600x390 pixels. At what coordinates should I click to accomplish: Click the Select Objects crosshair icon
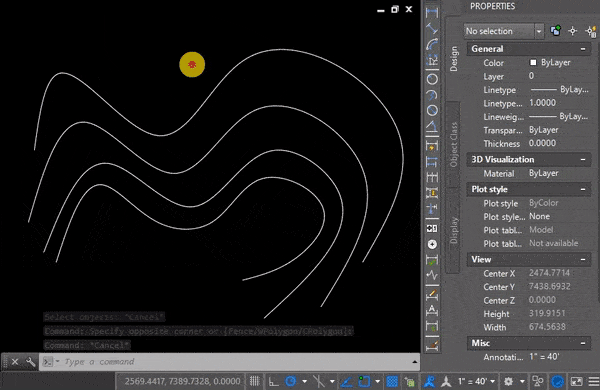(572, 31)
